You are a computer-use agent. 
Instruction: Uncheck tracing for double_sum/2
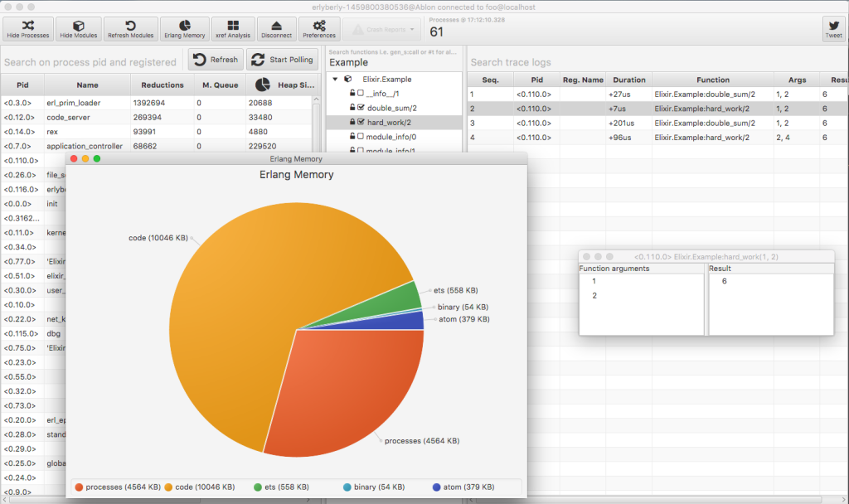click(360, 108)
